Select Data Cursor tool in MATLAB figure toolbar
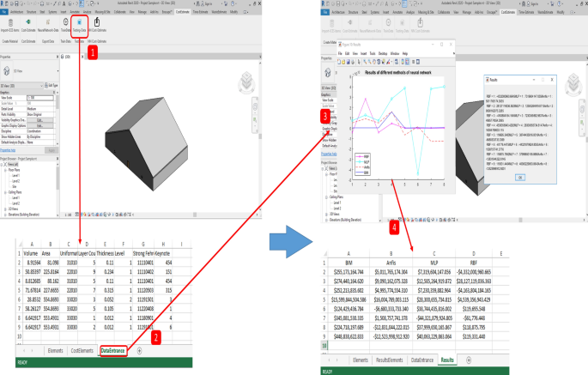The image size is (588, 375). 384,62
